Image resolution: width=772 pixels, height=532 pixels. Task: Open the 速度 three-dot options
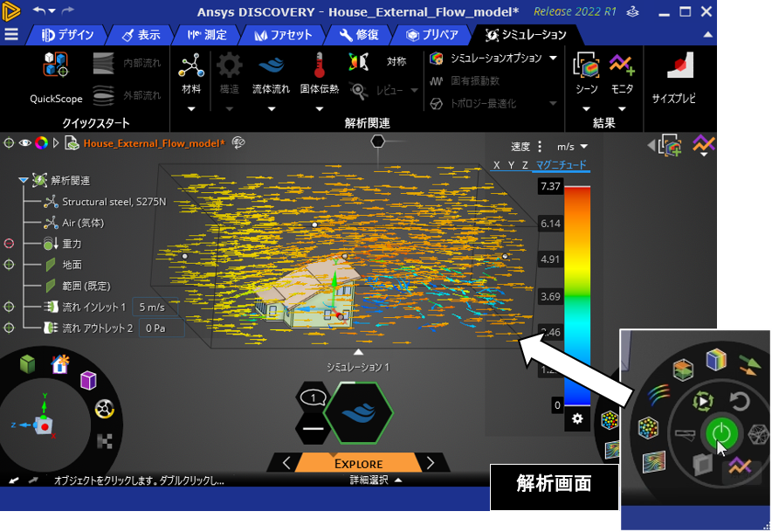pyautogui.click(x=540, y=146)
